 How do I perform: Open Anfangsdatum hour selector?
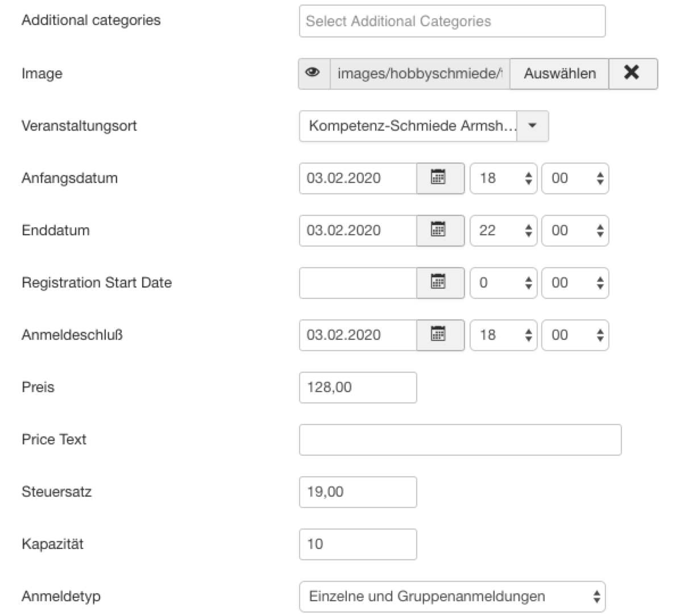click(x=503, y=178)
